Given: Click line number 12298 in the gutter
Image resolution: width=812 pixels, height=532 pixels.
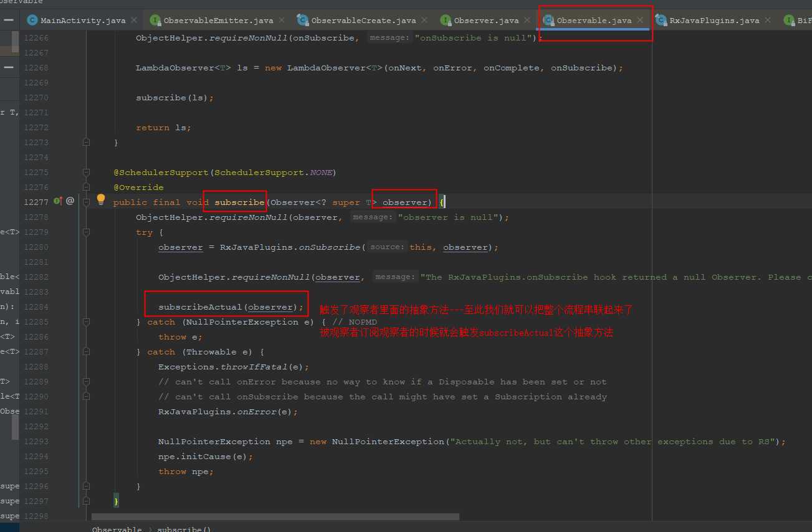Looking at the screenshot, I should click(36, 516).
